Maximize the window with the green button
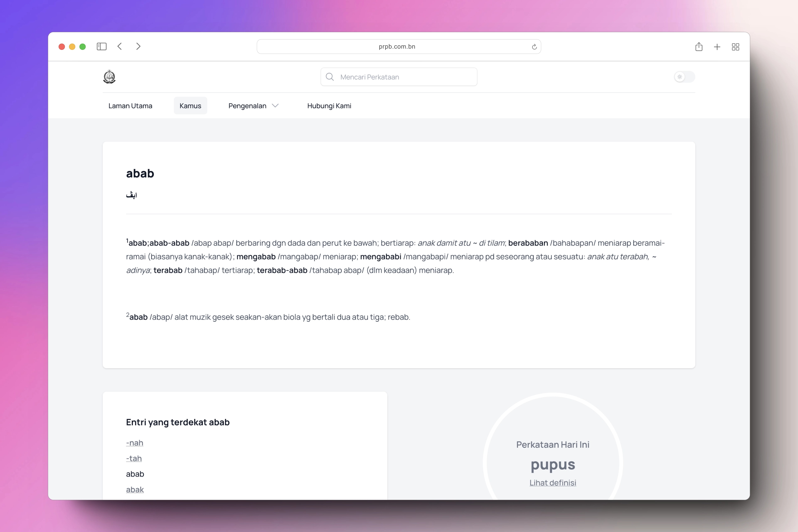The width and height of the screenshot is (798, 532). tap(83, 47)
